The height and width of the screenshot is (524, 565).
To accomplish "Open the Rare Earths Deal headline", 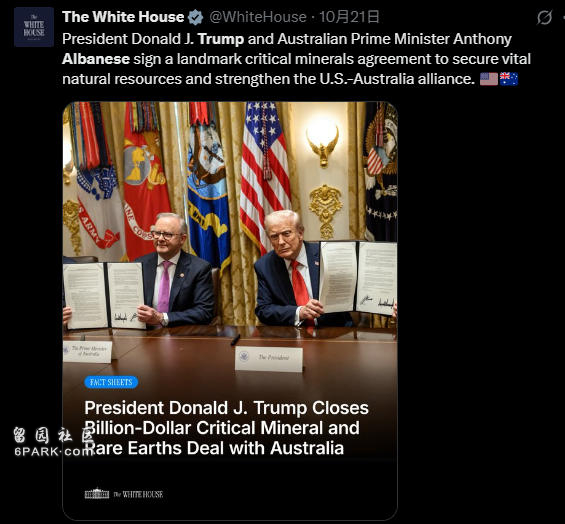I will (x=226, y=428).
